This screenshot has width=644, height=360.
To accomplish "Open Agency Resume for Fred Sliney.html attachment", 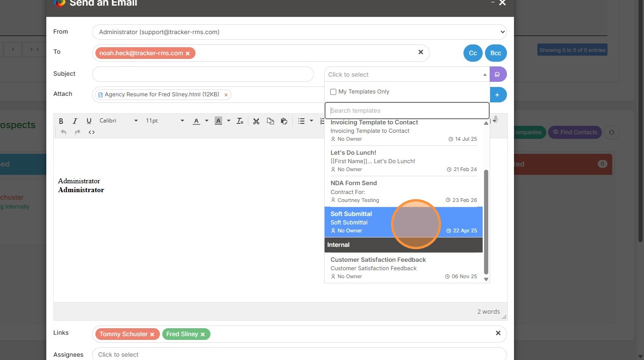I will coord(162,94).
